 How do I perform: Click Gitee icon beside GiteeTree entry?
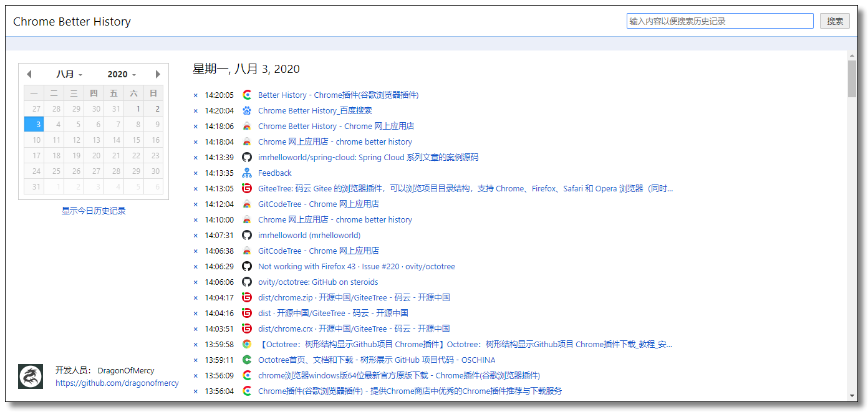247,189
